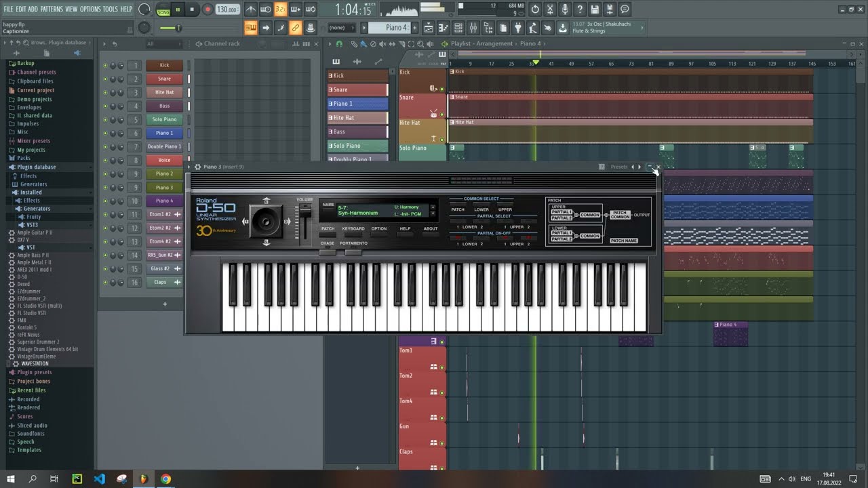Expand the Plugin presets folder in browser
This screenshot has height=488, width=868.
[x=34, y=372]
